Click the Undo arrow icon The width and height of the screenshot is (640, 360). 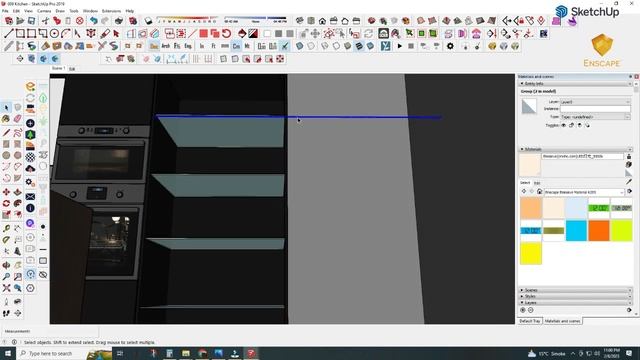(x=94, y=21)
